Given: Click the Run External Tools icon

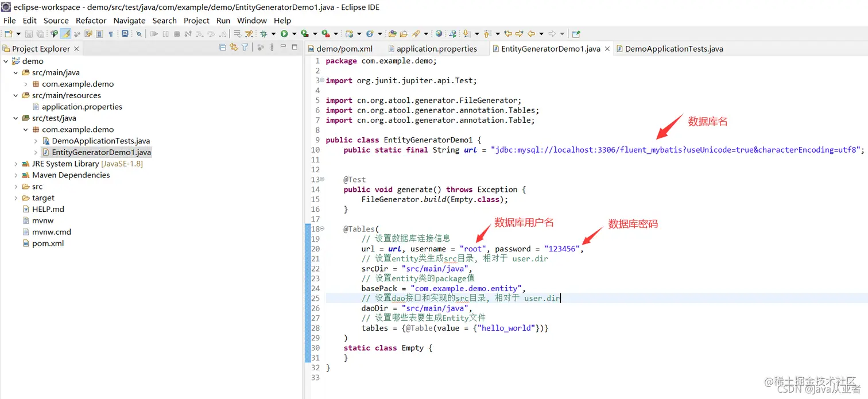Looking at the screenshot, I should tap(325, 34).
